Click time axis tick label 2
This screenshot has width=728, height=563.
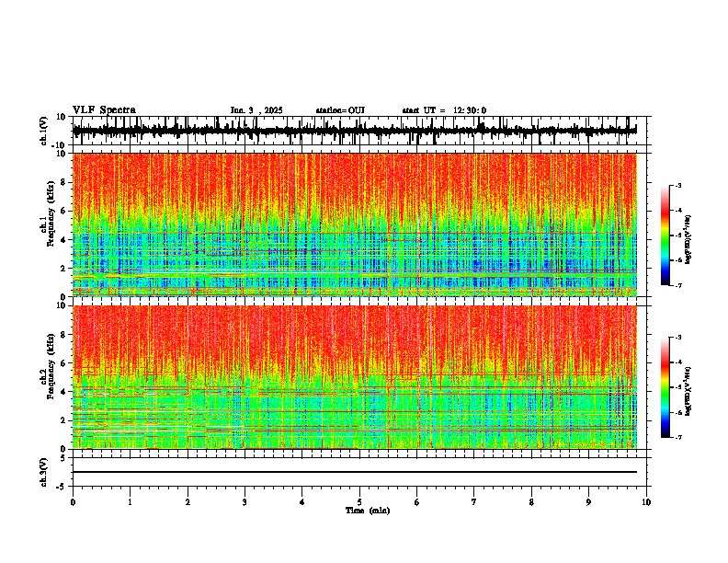(188, 502)
